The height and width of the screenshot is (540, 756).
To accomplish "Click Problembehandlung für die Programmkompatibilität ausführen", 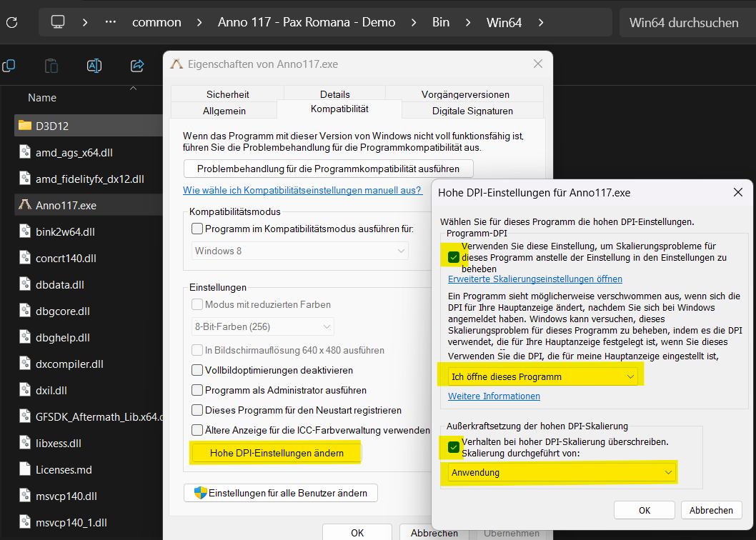I will pos(329,169).
